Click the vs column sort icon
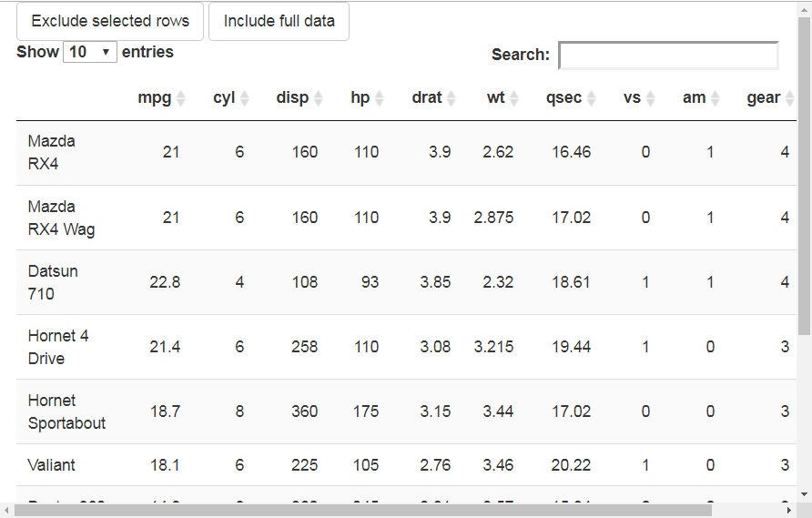The image size is (812, 518). (x=650, y=98)
